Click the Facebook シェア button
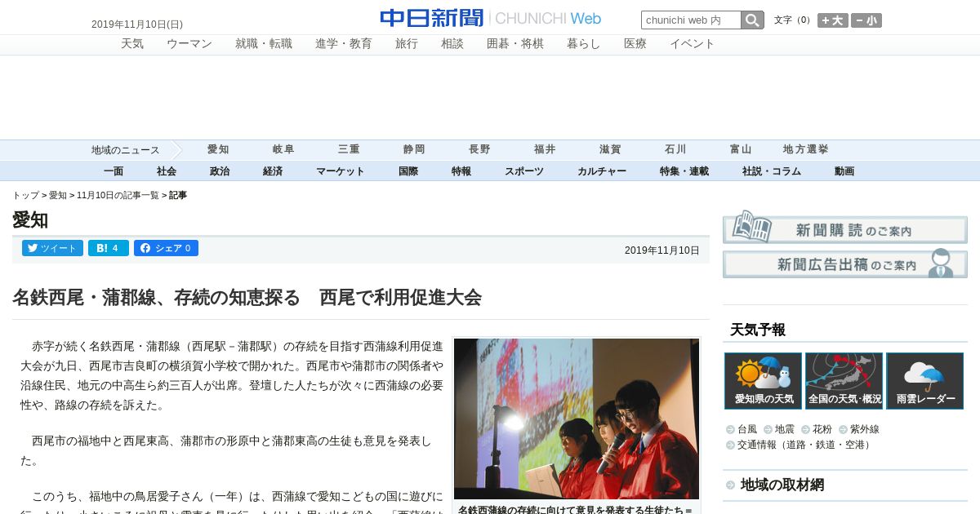The image size is (980, 514). [166, 248]
